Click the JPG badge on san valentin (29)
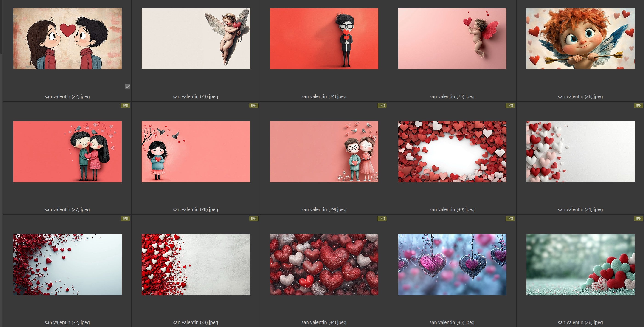644x327 pixels. coord(382,105)
